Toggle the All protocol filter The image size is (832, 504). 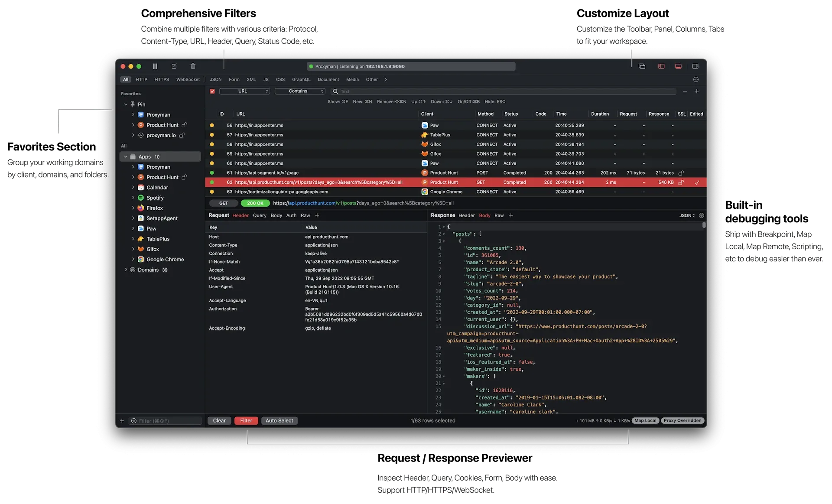click(126, 80)
